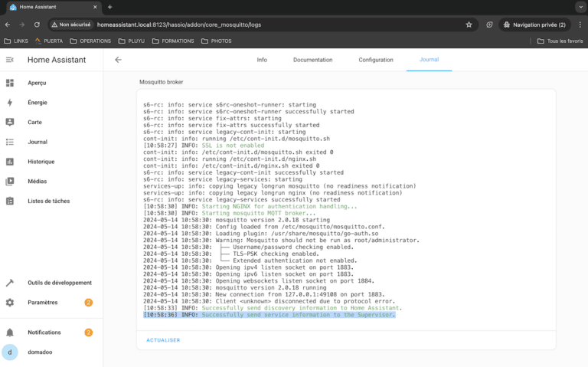The height and width of the screenshot is (367, 588).
Task: Select the Home Assistant browser tab
Action: [53, 7]
